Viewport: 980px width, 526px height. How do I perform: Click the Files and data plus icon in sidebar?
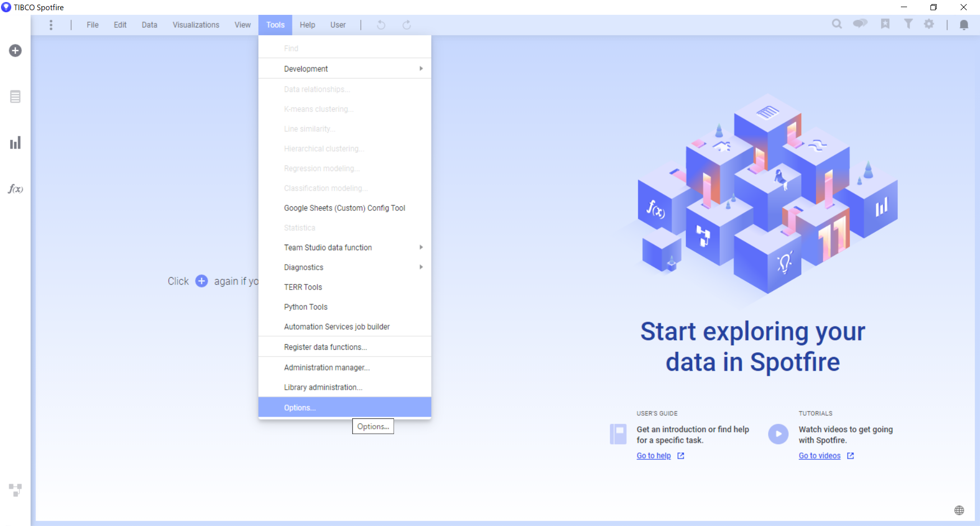[15, 51]
